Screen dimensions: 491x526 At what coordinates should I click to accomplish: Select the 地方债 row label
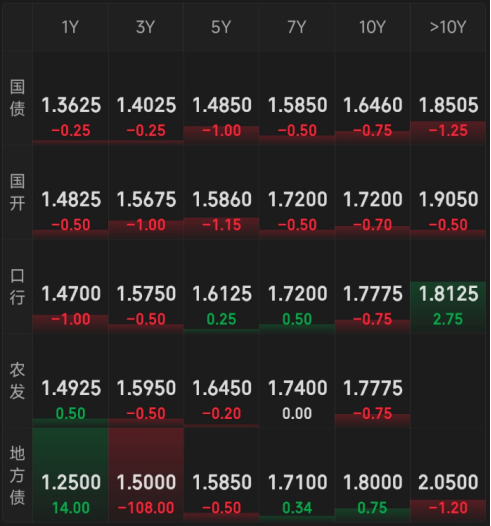coord(17,475)
